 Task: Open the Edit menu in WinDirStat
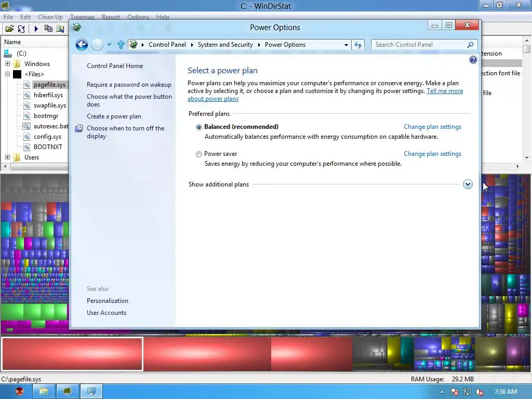25,17
